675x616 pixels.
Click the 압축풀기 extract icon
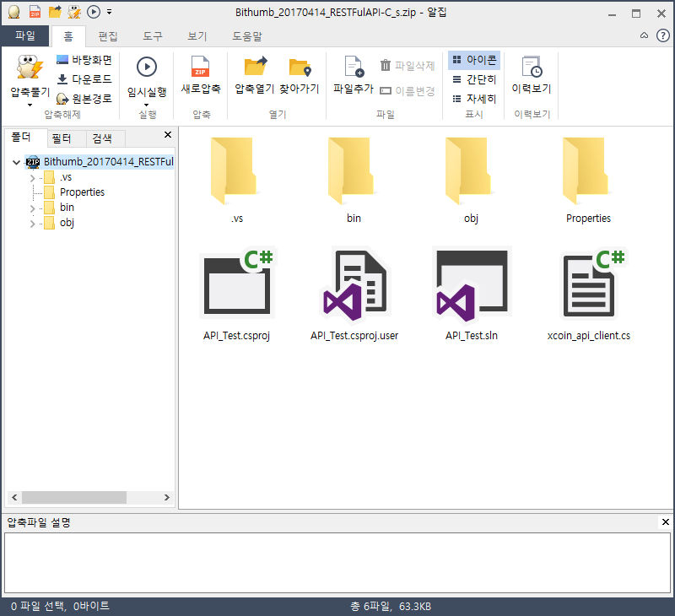coord(30,68)
